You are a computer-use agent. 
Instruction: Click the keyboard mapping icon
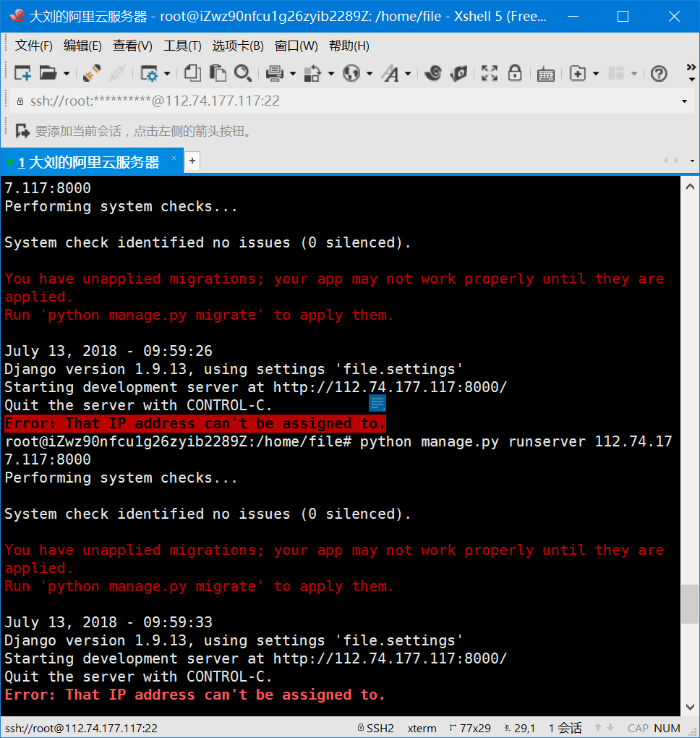click(x=546, y=75)
